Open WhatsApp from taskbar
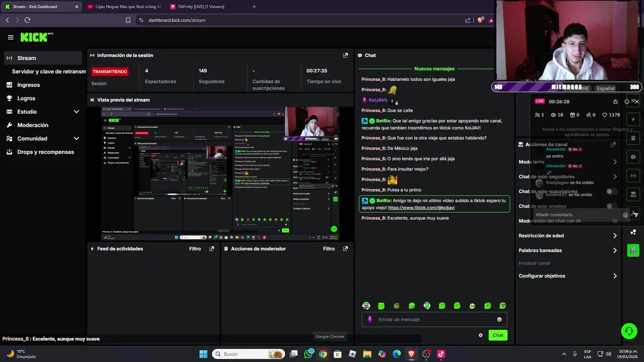Viewport: 644px width, 362px height. 308,354
